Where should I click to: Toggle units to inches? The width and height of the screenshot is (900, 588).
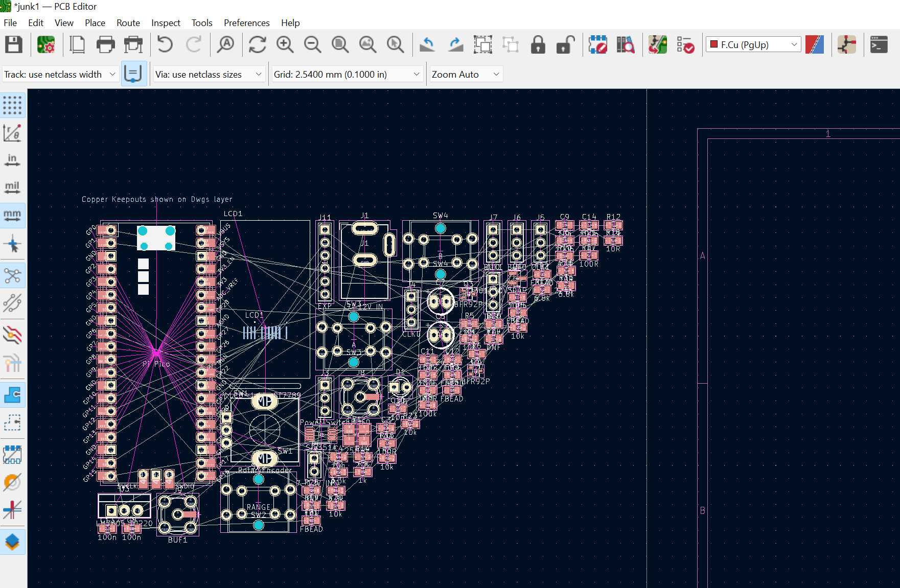[x=12, y=160]
